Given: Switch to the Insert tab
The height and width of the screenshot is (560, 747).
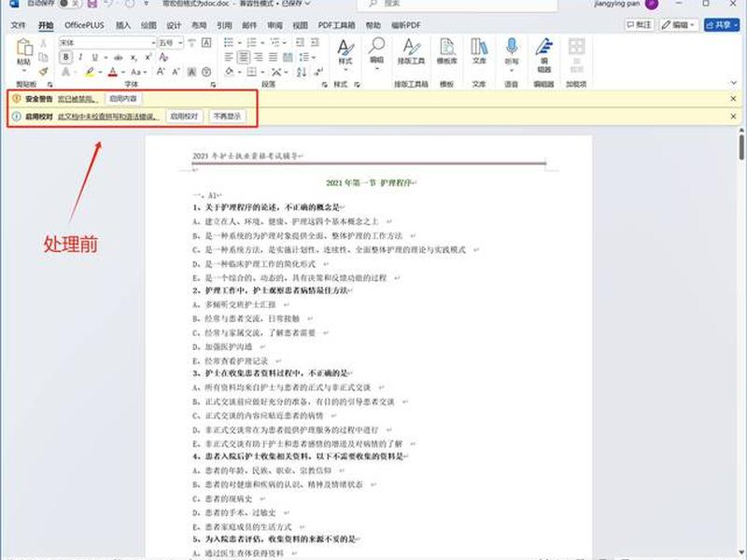Looking at the screenshot, I should pyautogui.click(x=123, y=25).
